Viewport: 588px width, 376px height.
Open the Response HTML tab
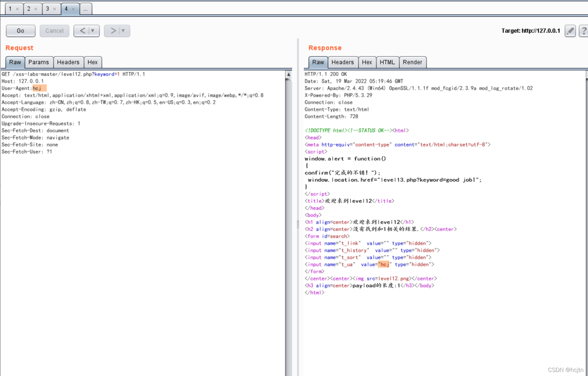click(388, 62)
